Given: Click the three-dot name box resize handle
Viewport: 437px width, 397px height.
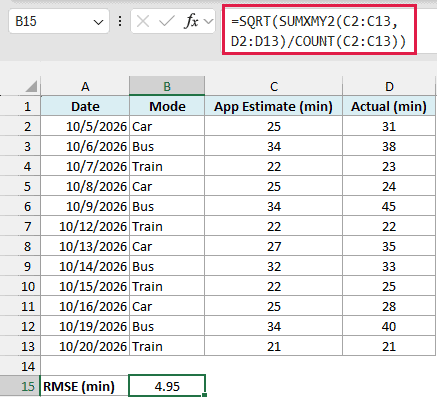Looking at the screenshot, I should (120, 22).
